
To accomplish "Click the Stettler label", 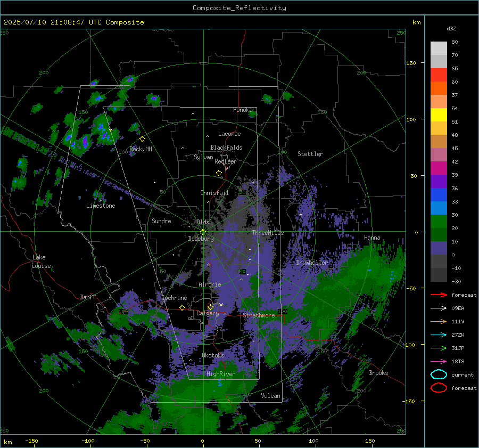I will point(310,154).
